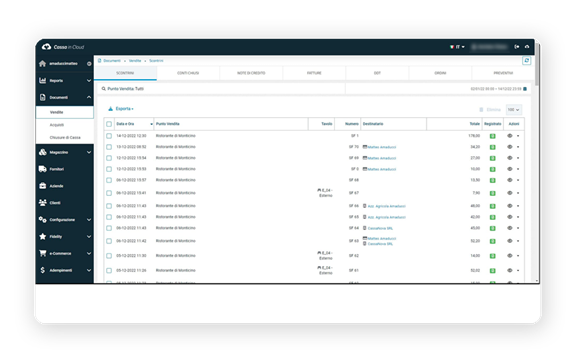Click the Vendite breadcrumb link
The height and width of the screenshot is (362, 576).
pyautogui.click(x=135, y=61)
